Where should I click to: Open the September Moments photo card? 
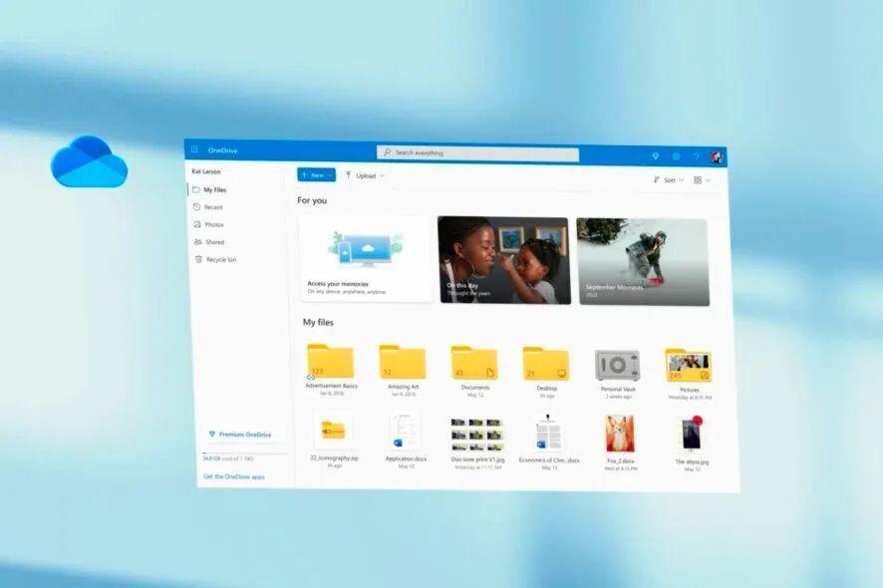(643, 262)
